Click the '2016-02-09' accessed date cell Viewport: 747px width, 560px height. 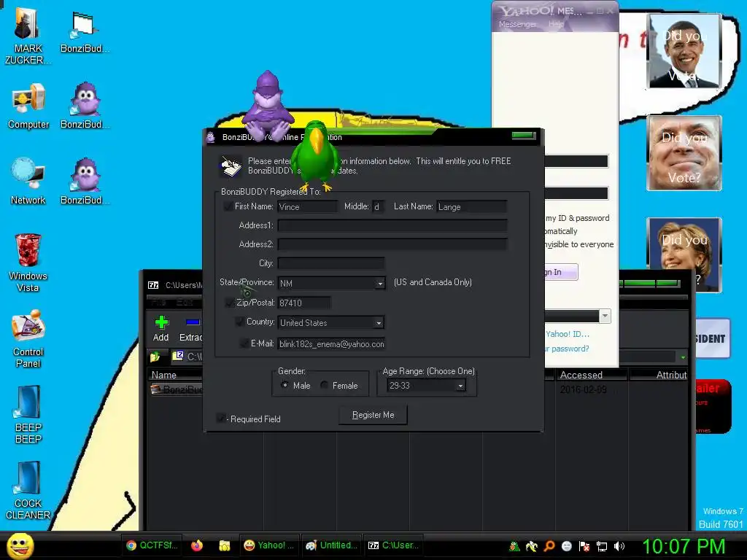(x=583, y=389)
